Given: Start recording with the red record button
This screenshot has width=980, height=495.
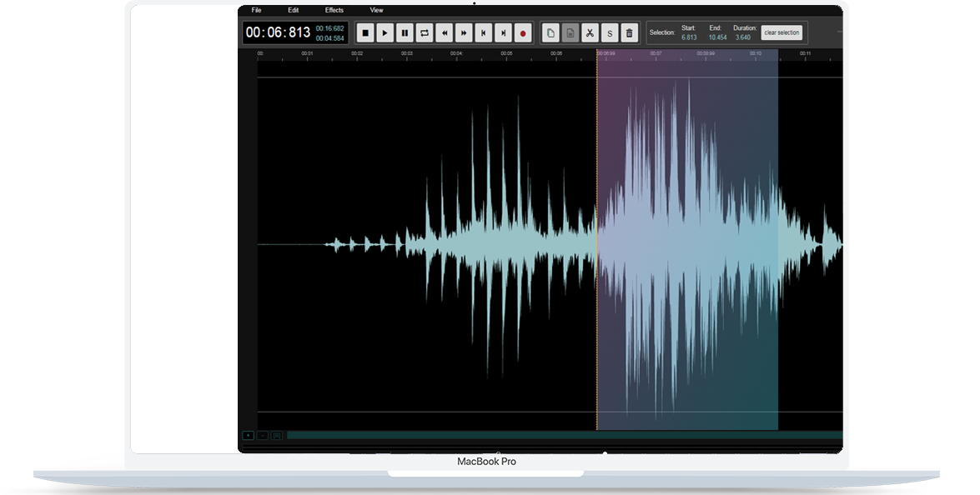Looking at the screenshot, I should [524, 33].
